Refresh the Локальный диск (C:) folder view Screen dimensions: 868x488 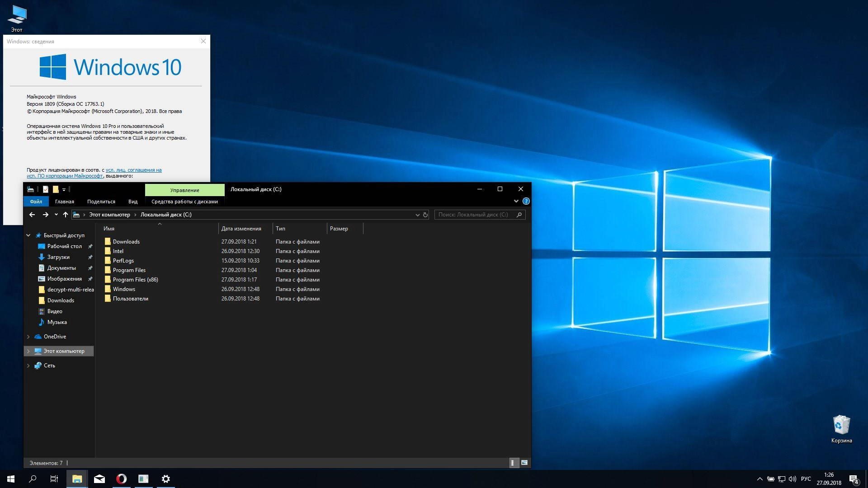pyautogui.click(x=425, y=215)
